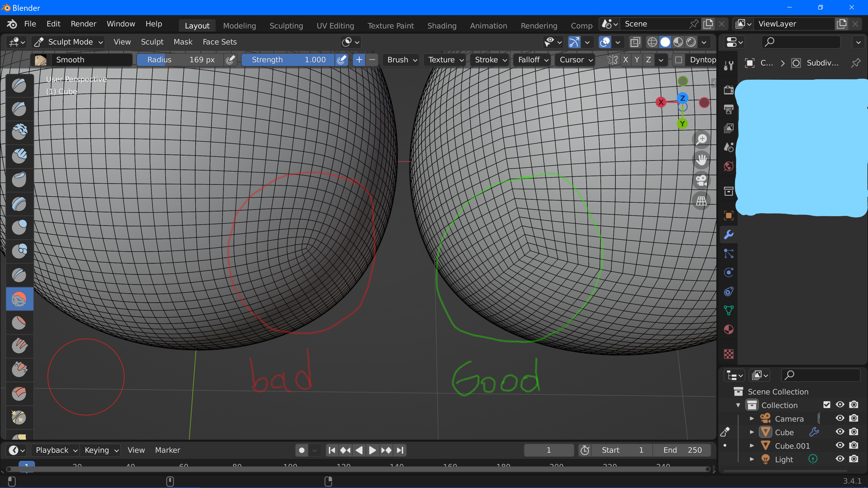Switch perspective/orthographic grid gizmo

pyautogui.click(x=702, y=201)
